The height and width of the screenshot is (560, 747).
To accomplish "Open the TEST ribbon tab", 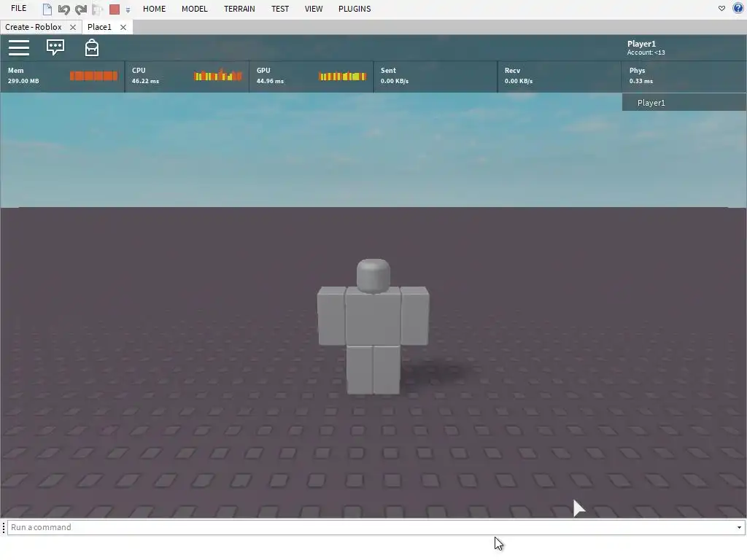I will (280, 9).
